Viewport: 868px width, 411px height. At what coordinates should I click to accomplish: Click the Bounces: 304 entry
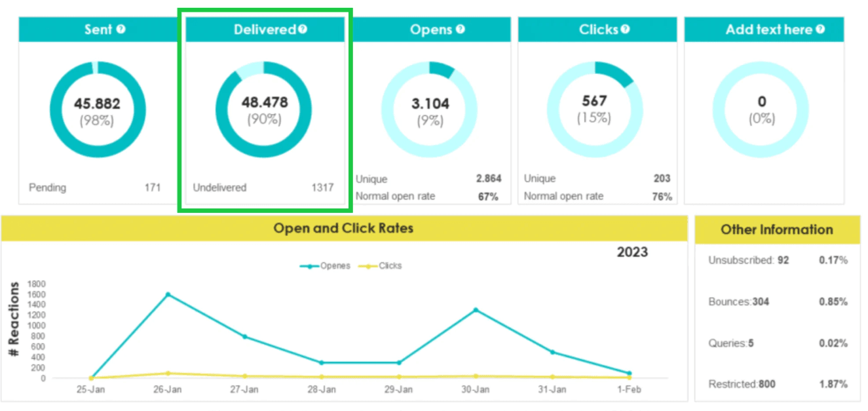tap(738, 302)
